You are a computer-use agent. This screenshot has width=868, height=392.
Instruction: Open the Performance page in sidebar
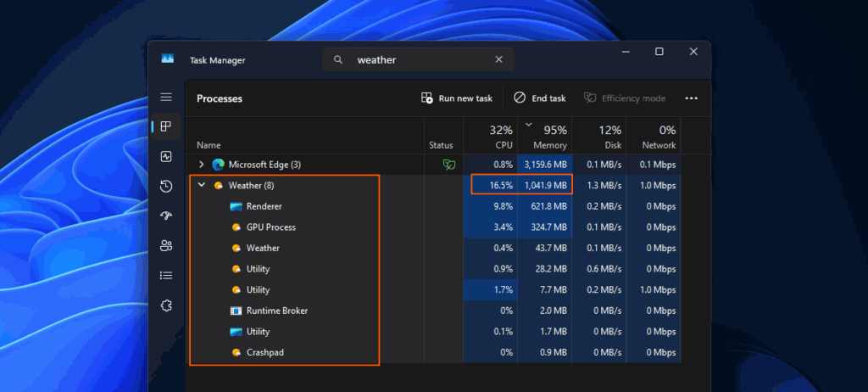(x=166, y=157)
